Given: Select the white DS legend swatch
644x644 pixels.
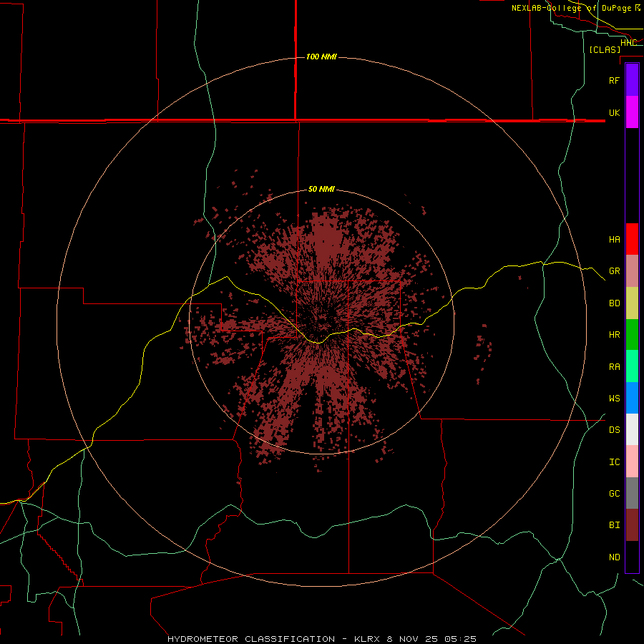Looking at the screenshot, I should [x=632, y=429].
